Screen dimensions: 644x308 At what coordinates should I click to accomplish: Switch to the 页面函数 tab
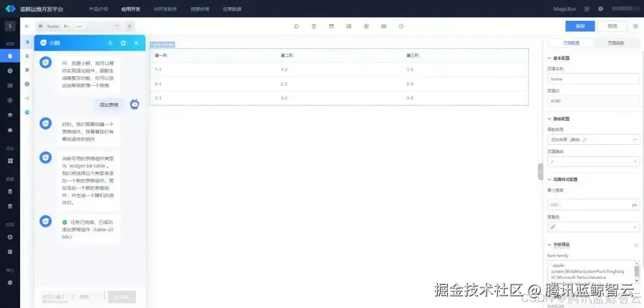click(x=616, y=43)
